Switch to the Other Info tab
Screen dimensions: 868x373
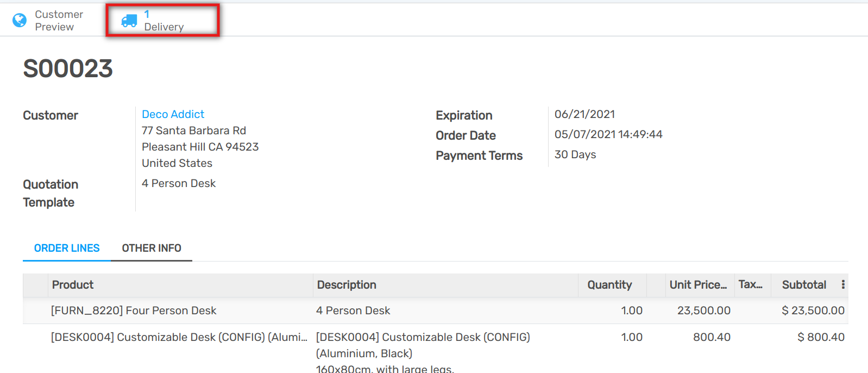coord(152,248)
